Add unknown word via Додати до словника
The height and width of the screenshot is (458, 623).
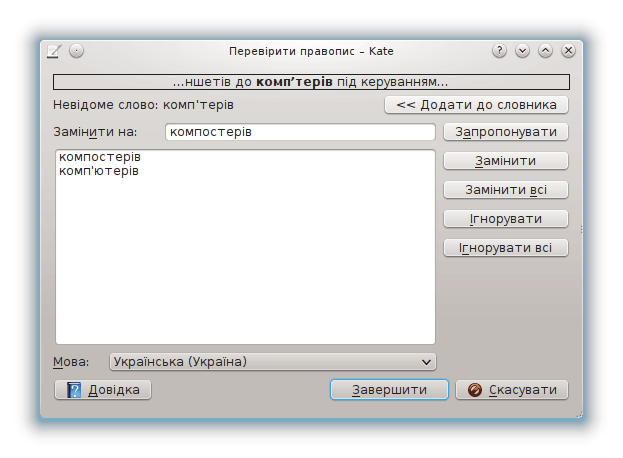click(476, 105)
